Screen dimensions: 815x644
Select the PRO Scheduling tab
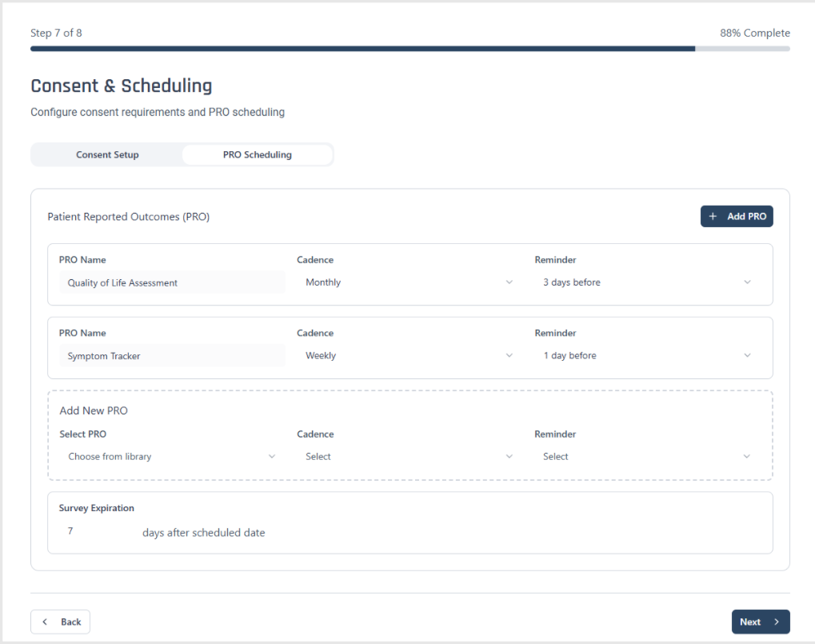(258, 155)
